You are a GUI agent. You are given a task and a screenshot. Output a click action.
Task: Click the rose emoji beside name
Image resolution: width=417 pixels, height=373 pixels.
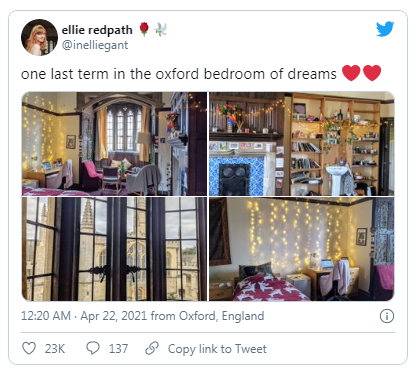pos(144,29)
